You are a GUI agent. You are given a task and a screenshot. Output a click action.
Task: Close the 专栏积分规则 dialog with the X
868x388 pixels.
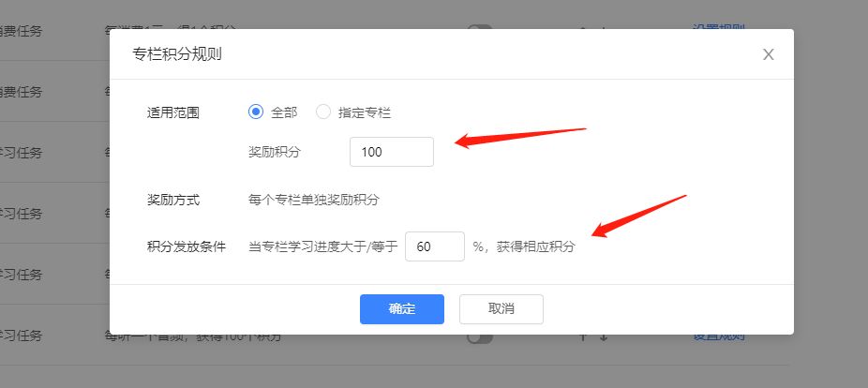click(x=769, y=54)
